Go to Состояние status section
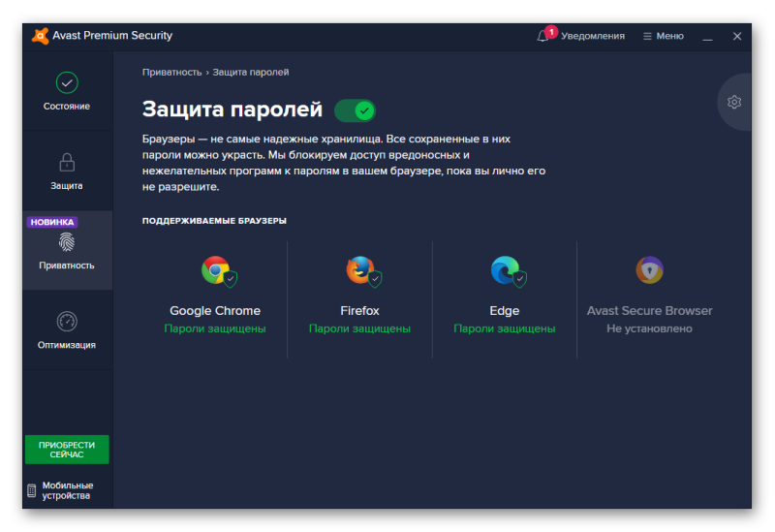This screenshot has height=532, width=775. pyautogui.click(x=67, y=91)
